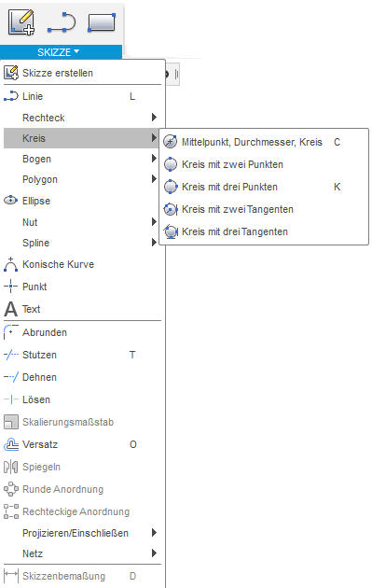Expand the Spline submenu arrow

point(154,243)
